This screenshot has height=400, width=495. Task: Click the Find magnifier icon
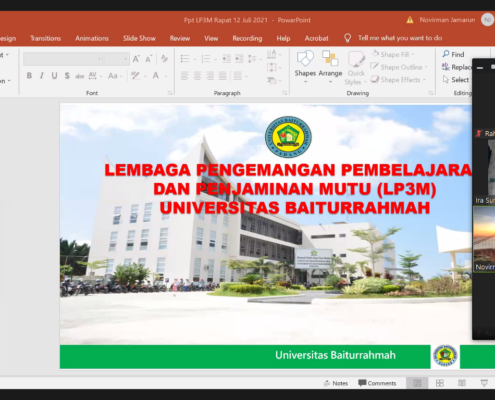(x=446, y=54)
